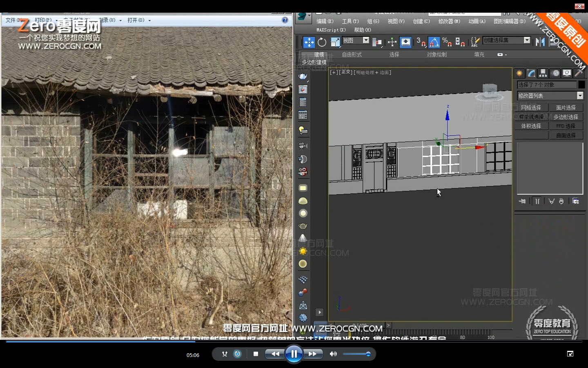
Task: Switch to the 填充 ribbon tab
Action: 479,54
